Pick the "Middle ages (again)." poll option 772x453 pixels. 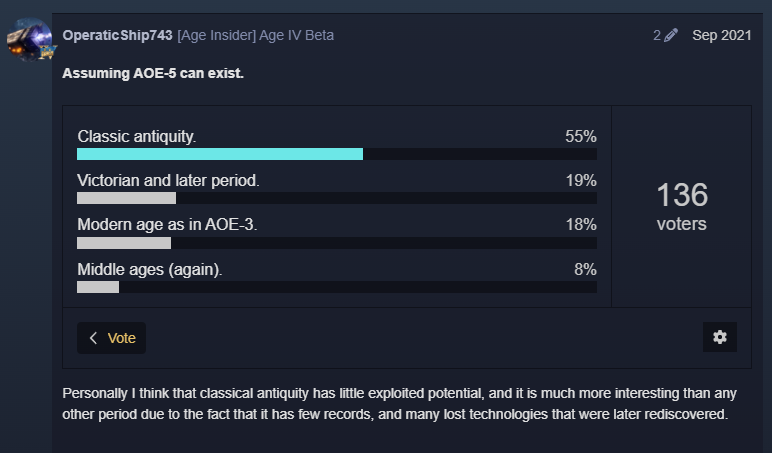(150, 269)
